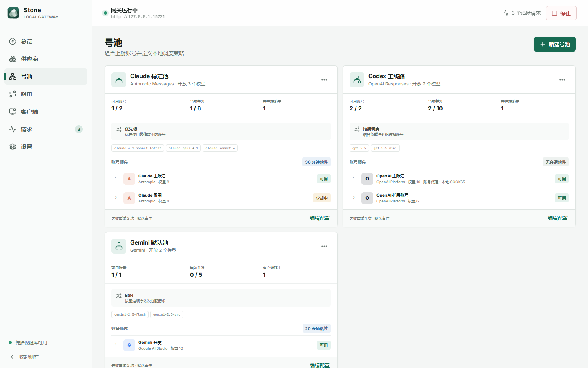588x368 pixels.
Task: Open Claude 稳定池 more options menu
Action: (324, 80)
